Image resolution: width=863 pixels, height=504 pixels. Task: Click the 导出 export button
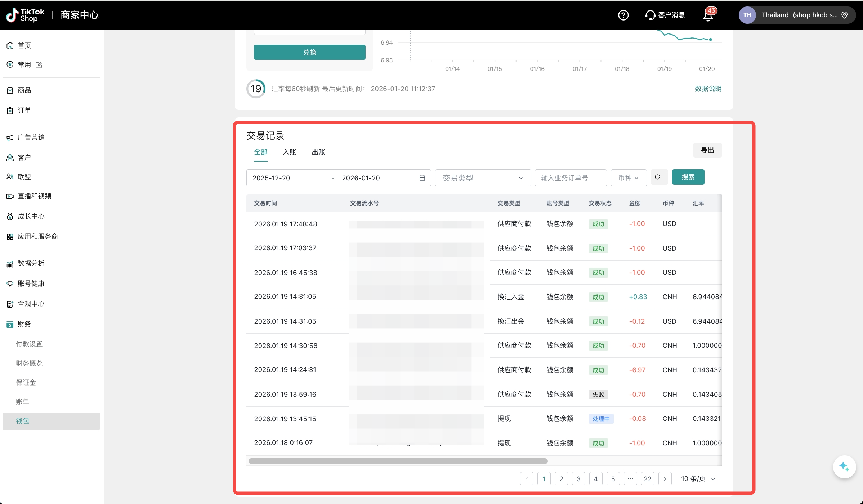(x=707, y=150)
